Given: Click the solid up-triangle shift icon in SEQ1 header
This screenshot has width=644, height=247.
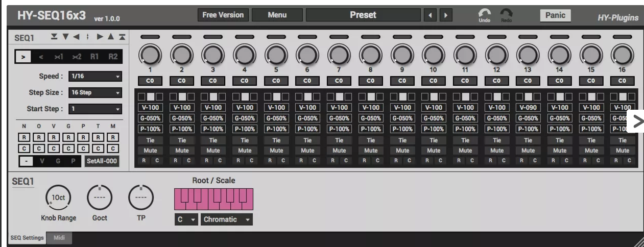Looking at the screenshot, I should click(111, 37).
